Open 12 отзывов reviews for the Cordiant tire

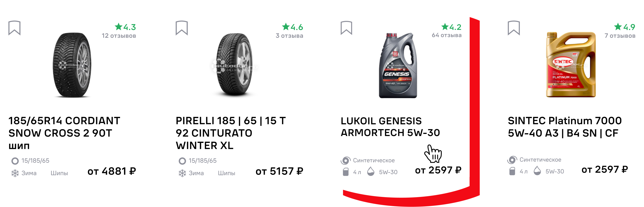[x=119, y=36]
